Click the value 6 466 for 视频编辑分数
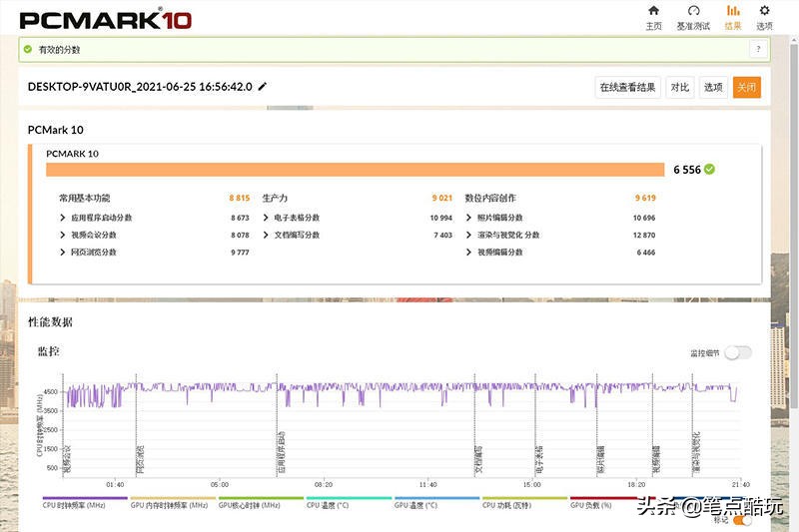The image size is (799, 532). 646,252
